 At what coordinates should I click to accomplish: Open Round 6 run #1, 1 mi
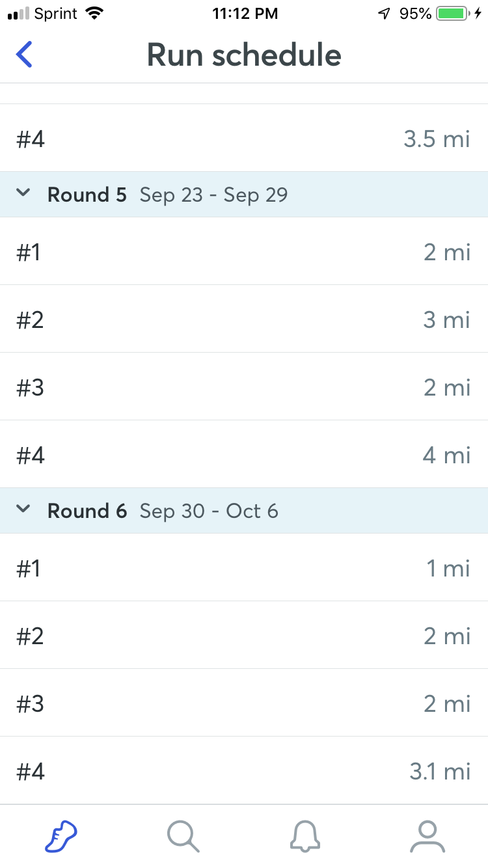click(244, 568)
